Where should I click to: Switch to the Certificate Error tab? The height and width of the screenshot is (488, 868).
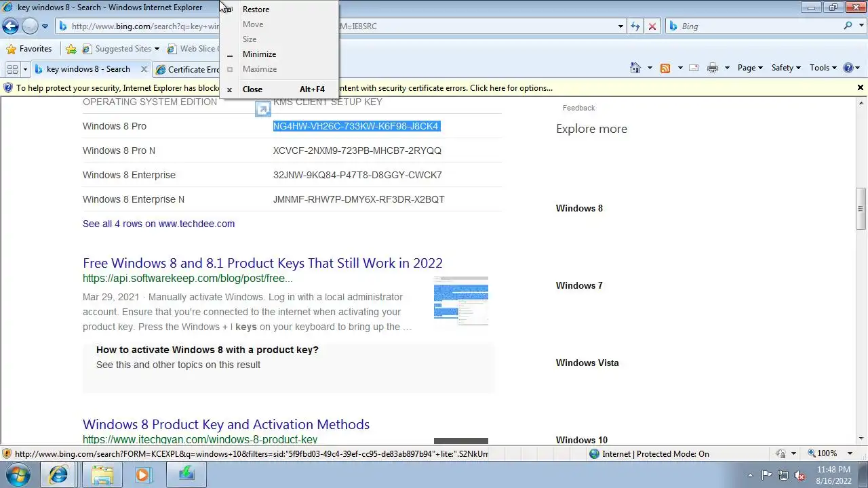(188, 69)
